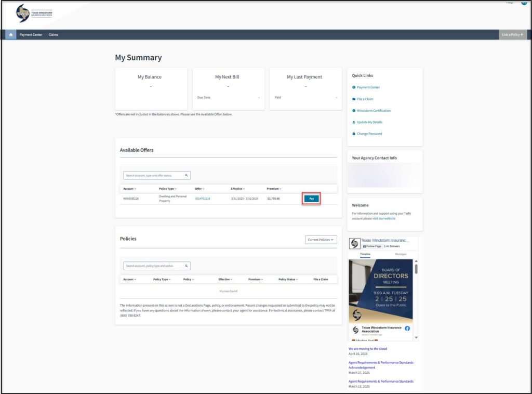Click the folder icon beside File a Claim

click(x=354, y=99)
